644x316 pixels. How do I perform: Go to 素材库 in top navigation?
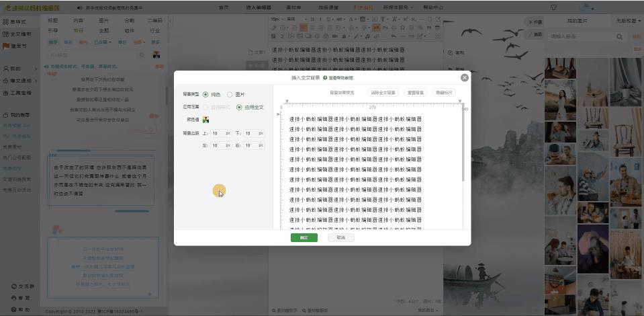[x=293, y=7]
